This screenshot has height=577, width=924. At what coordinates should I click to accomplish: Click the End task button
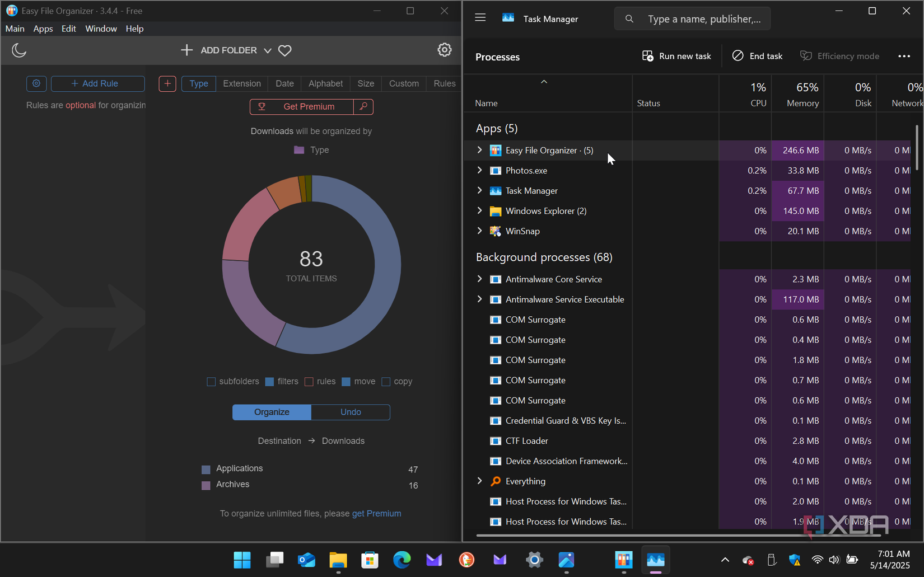pyautogui.click(x=757, y=56)
